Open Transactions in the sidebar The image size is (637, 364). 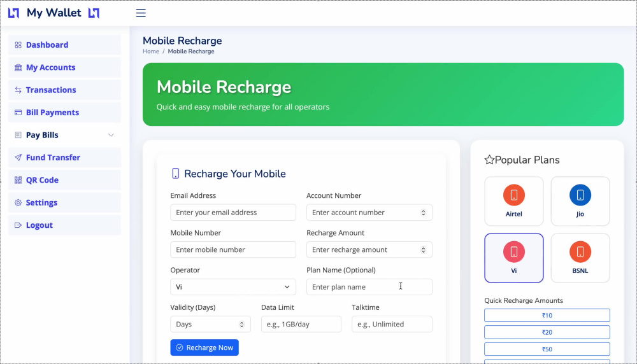click(64, 90)
